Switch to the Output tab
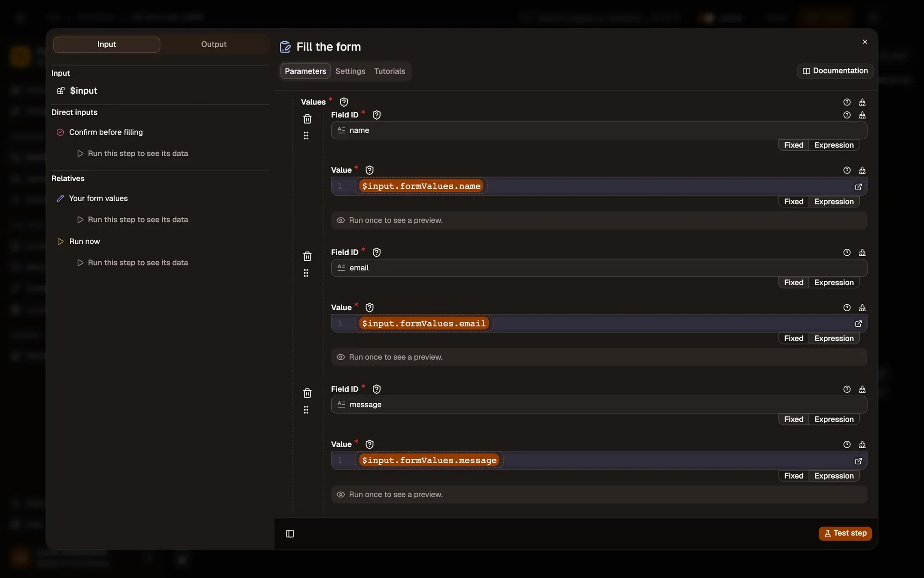This screenshot has height=578, width=924. pos(213,44)
